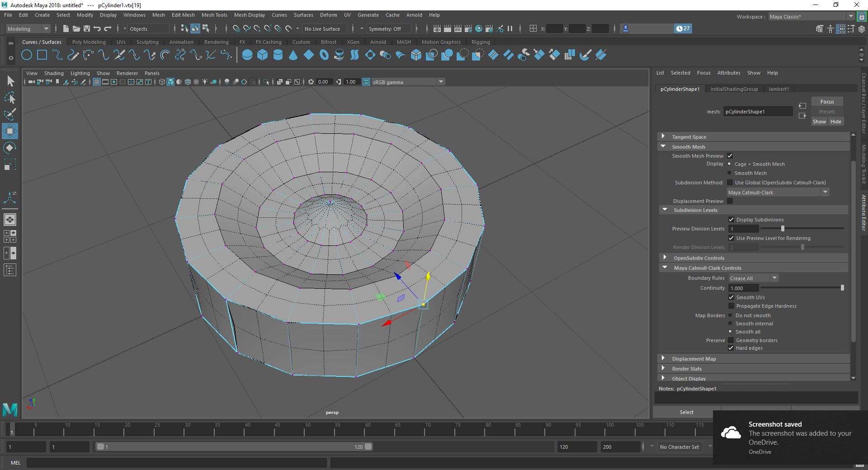Uncheck the Smooth UVs checkbox
The height and width of the screenshot is (470, 868).
coord(731,297)
